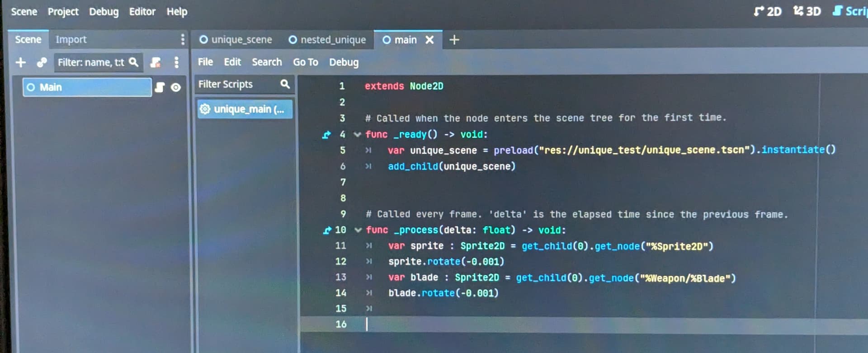Click 'sprite.rotate' on line 12
Viewport: 868px width, 353px height.
coord(424,262)
